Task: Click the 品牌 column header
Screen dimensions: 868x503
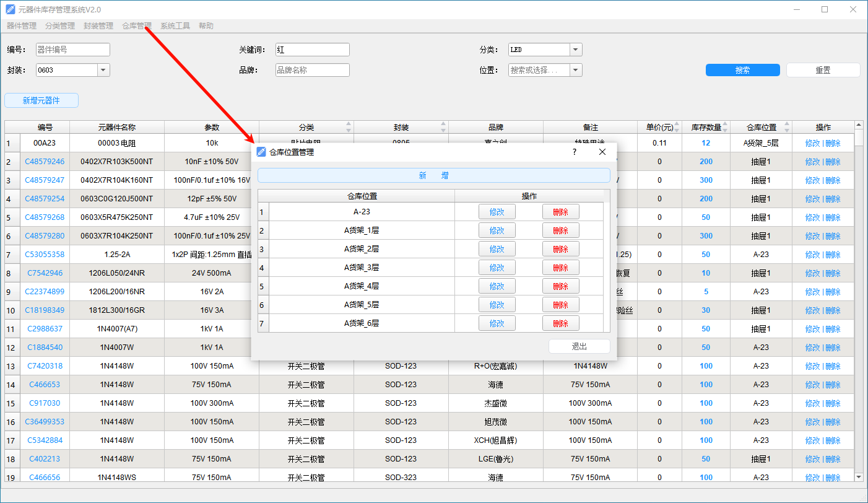Action: tap(496, 127)
